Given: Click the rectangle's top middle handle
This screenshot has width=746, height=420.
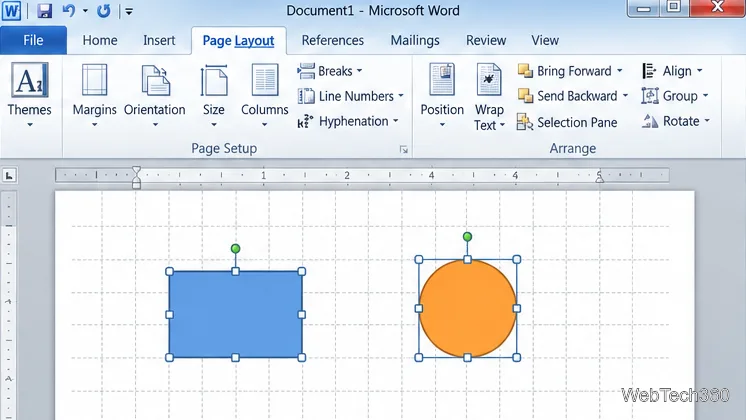Looking at the screenshot, I should click(236, 271).
